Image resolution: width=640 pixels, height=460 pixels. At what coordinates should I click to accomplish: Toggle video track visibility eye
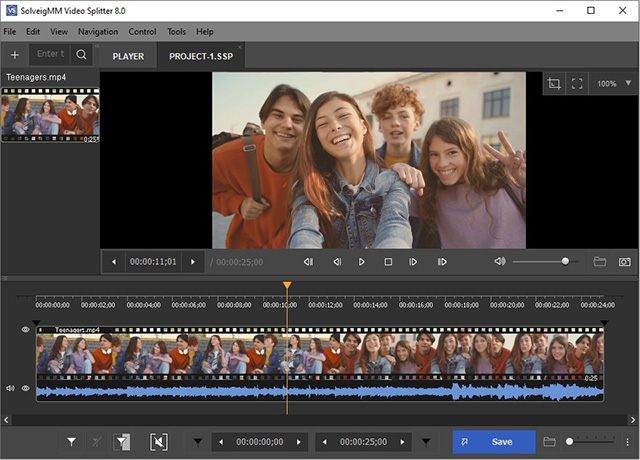click(x=26, y=329)
